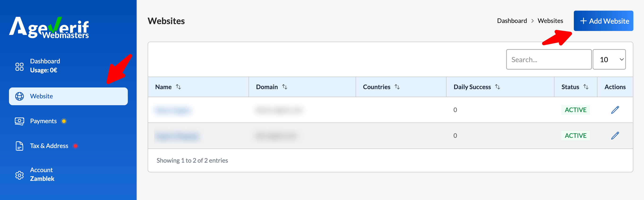Open the Payments menu item

43,121
